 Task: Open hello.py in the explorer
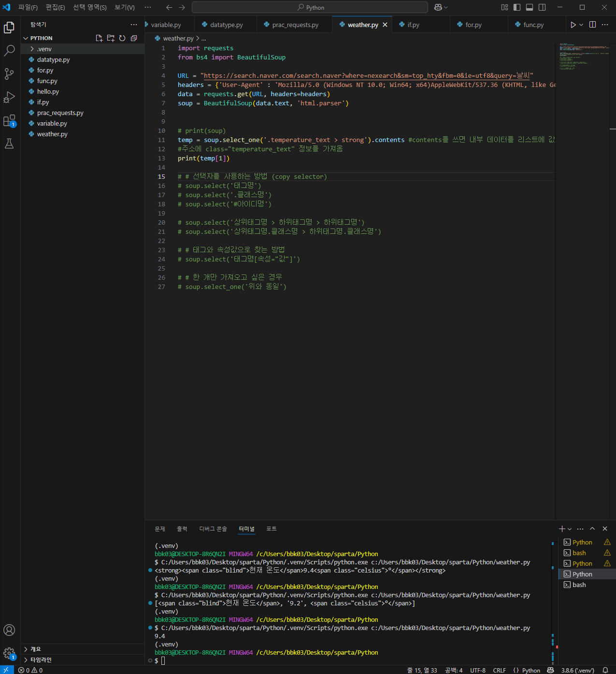83,91
